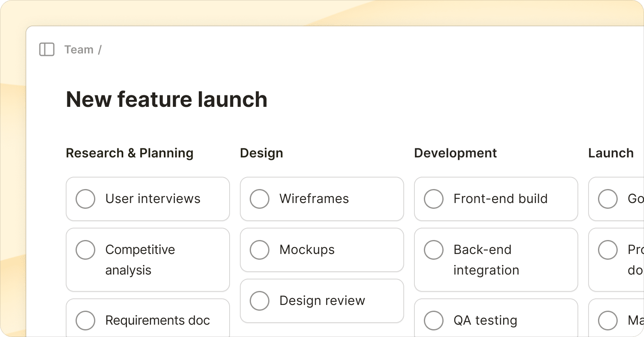Complete the Wireframes task checkbox
644x337 pixels.
click(260, 199)
